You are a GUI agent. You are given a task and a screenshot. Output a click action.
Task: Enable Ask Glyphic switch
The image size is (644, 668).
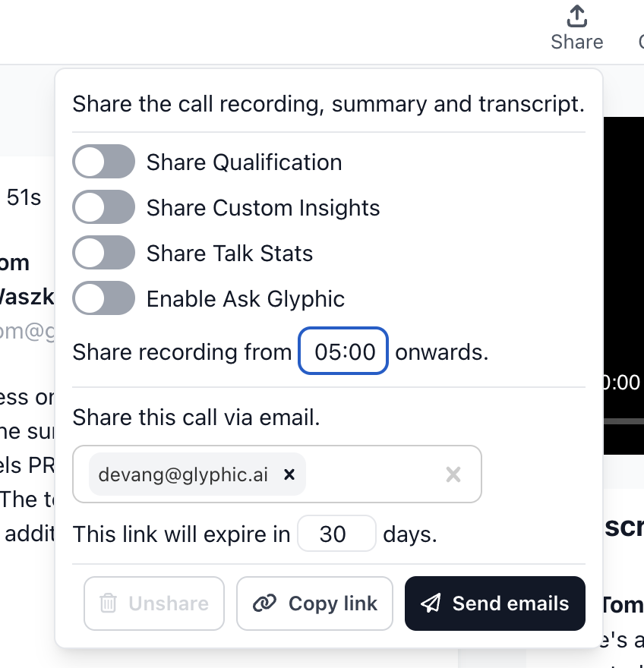pos(103,299)
